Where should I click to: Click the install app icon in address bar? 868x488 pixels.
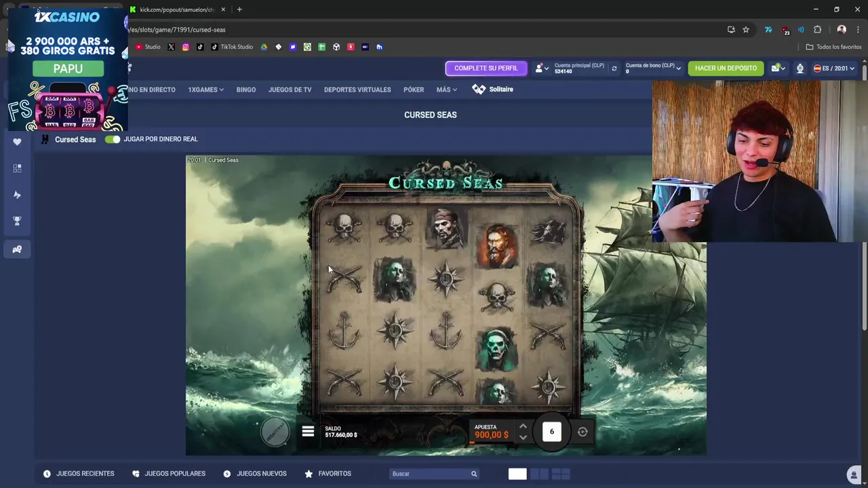(x=731, y=30)
